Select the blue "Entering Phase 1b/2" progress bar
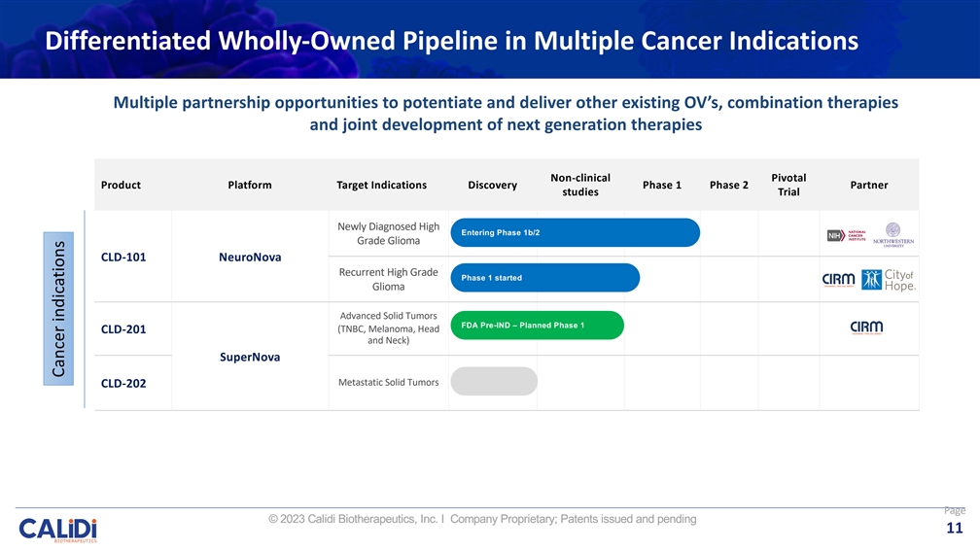 [x=574, y=232]
